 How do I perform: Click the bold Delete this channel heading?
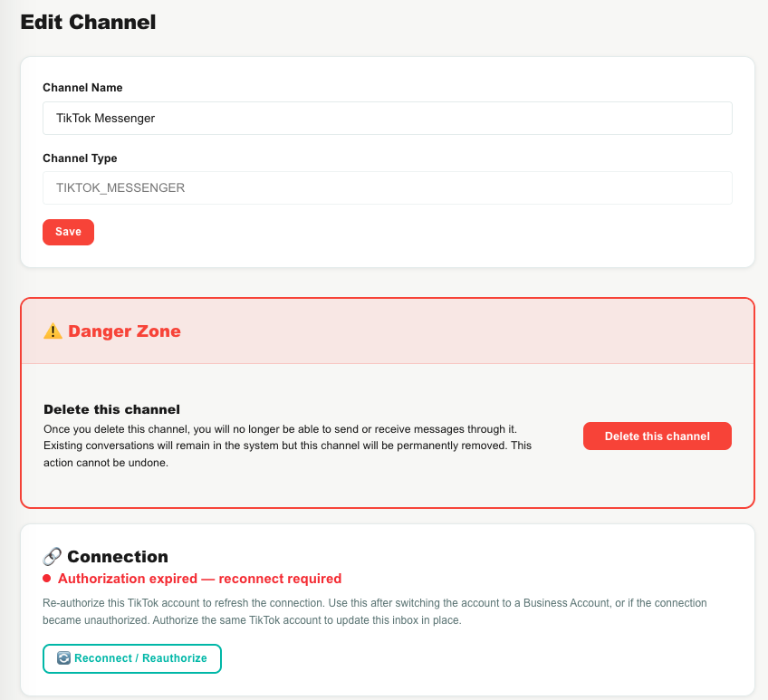(x=111, y=409)
